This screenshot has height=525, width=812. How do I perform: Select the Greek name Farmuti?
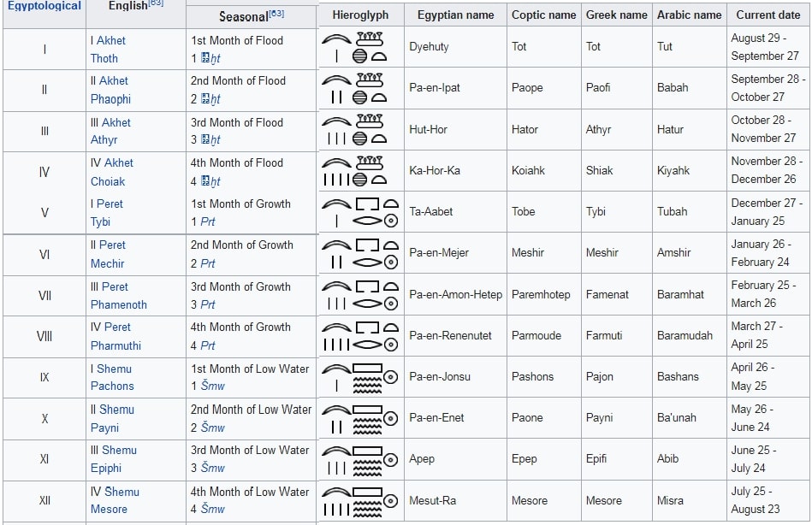pos(604,335)
